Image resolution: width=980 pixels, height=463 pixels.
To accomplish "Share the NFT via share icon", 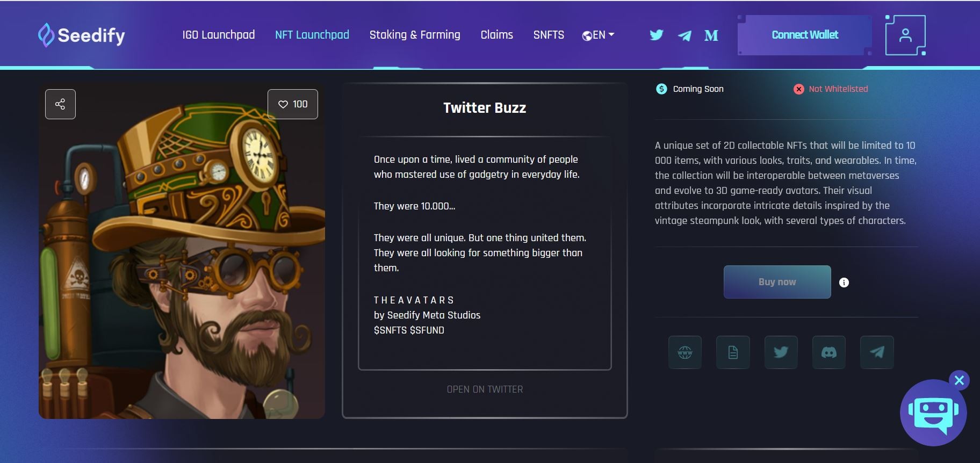I will tap(60, 104).
